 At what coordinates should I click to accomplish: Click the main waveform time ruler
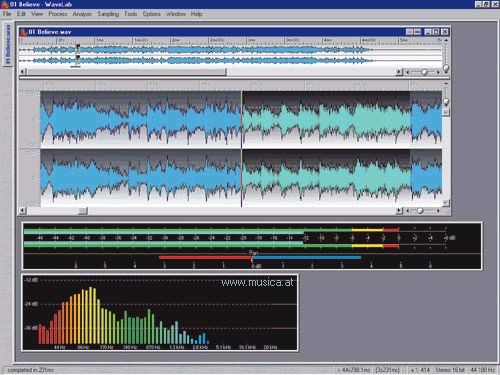coord(242,84)
